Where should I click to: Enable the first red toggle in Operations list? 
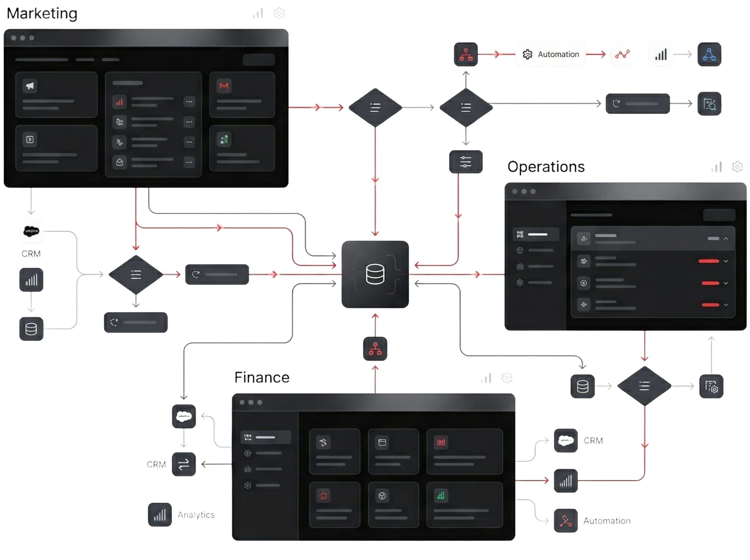point(709,261)
